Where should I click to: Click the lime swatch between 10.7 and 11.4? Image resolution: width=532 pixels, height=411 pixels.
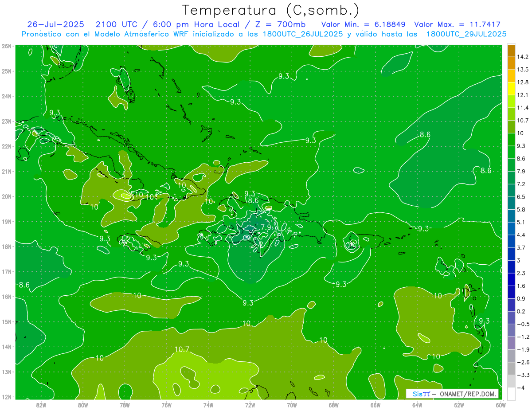[x=511, y=114]
